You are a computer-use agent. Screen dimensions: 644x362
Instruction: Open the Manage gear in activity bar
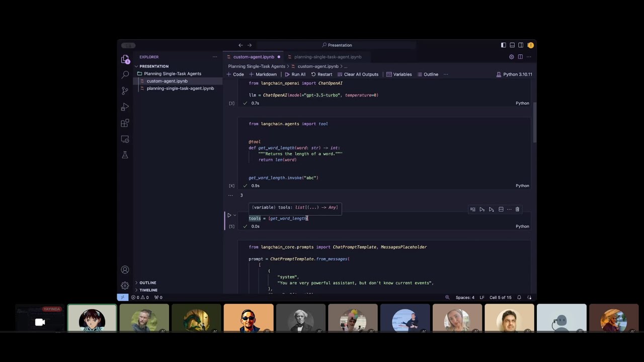(x=125, y=285)
